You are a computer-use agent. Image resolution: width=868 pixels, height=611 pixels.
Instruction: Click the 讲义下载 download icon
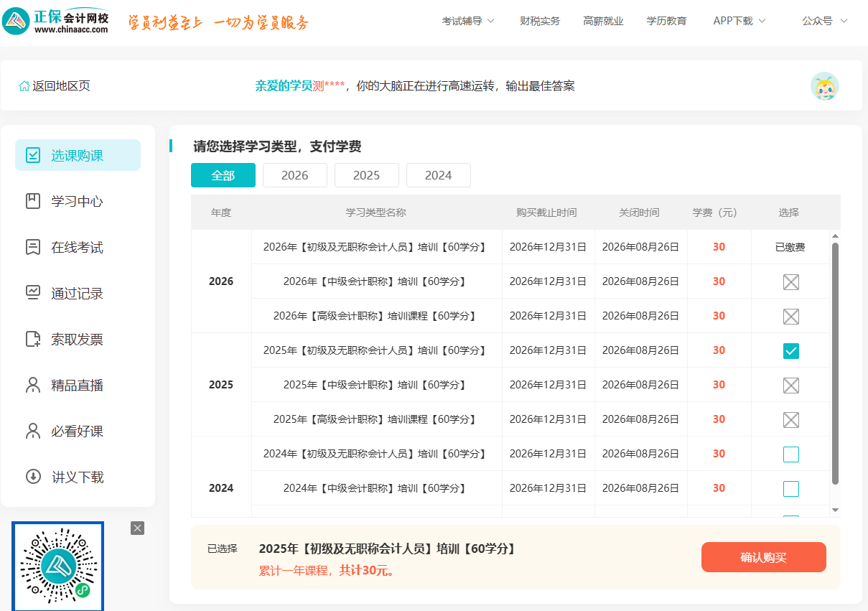pyautogui.click(x=33, y=477)
